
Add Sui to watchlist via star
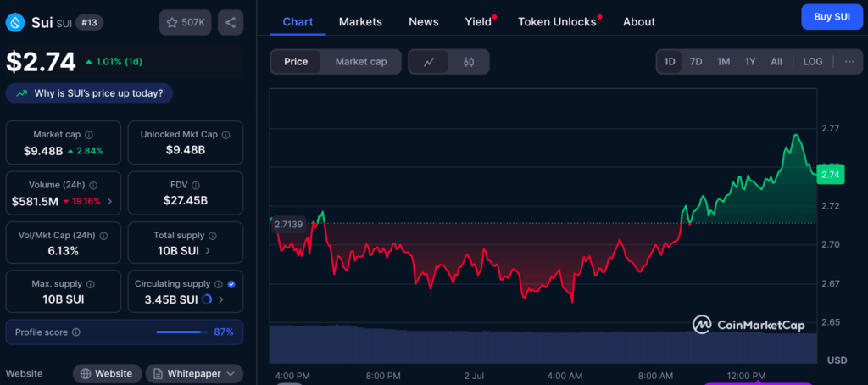pos(186,23)
